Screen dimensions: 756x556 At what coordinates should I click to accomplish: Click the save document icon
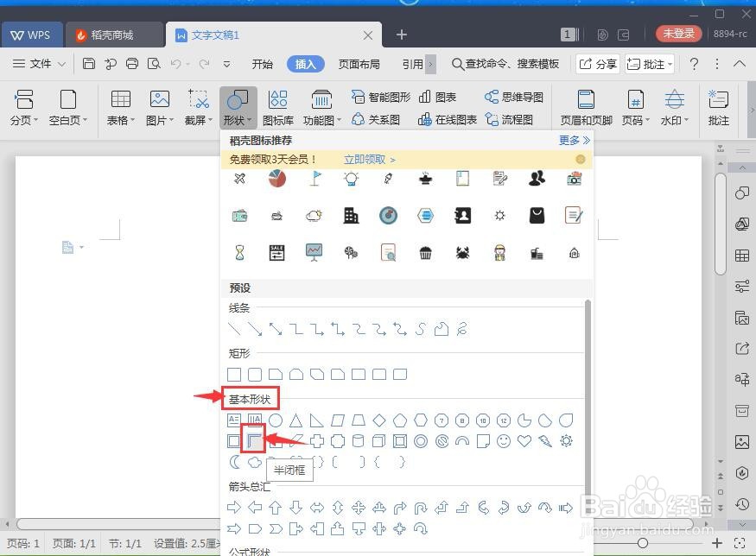[89, 64]
